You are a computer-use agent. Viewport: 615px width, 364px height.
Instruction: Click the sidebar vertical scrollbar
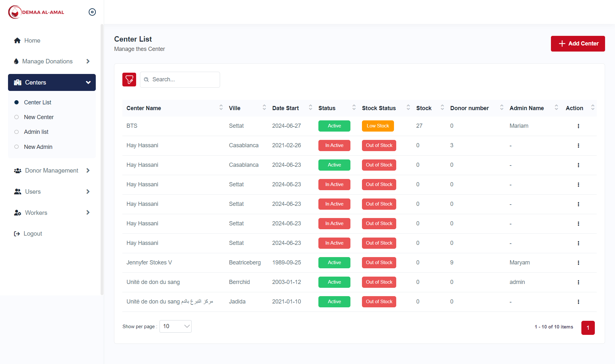(102, 159)
